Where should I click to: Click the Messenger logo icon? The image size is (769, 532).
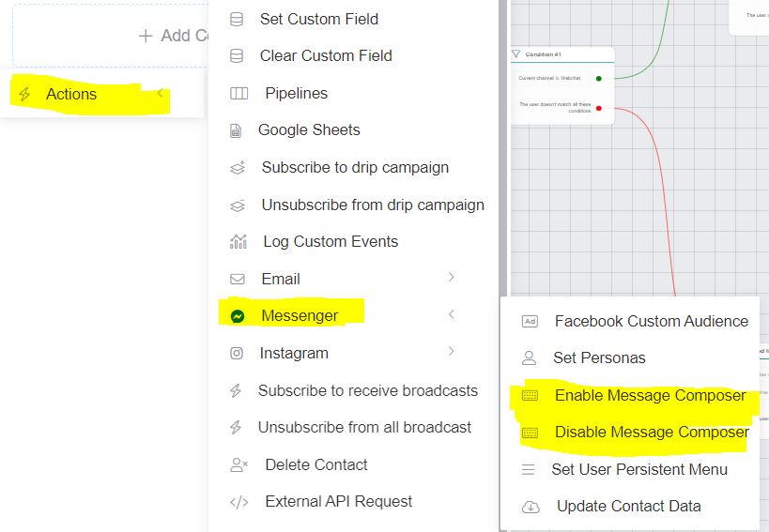238,316
